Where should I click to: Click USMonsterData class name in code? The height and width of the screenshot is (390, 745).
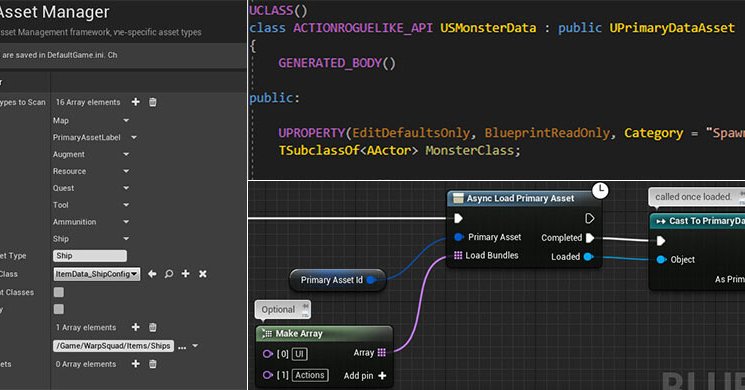click(x=488, y=28)
